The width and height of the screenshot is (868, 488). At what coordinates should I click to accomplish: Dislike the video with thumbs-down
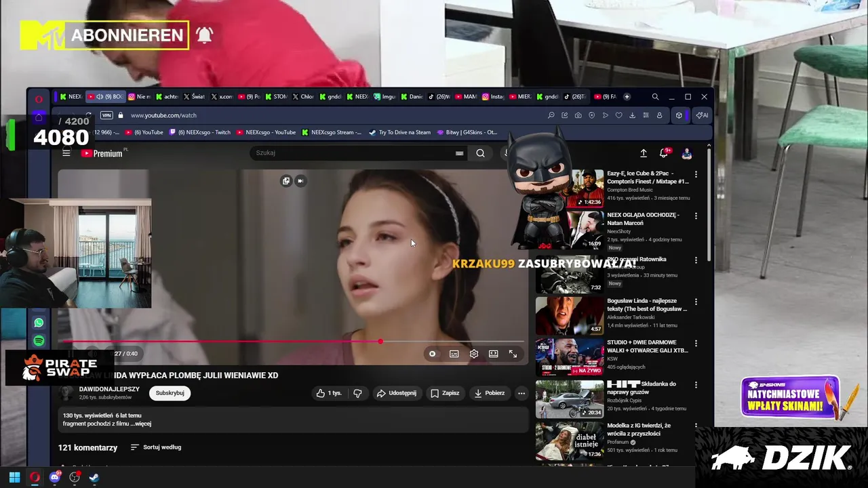click(357, 393)
